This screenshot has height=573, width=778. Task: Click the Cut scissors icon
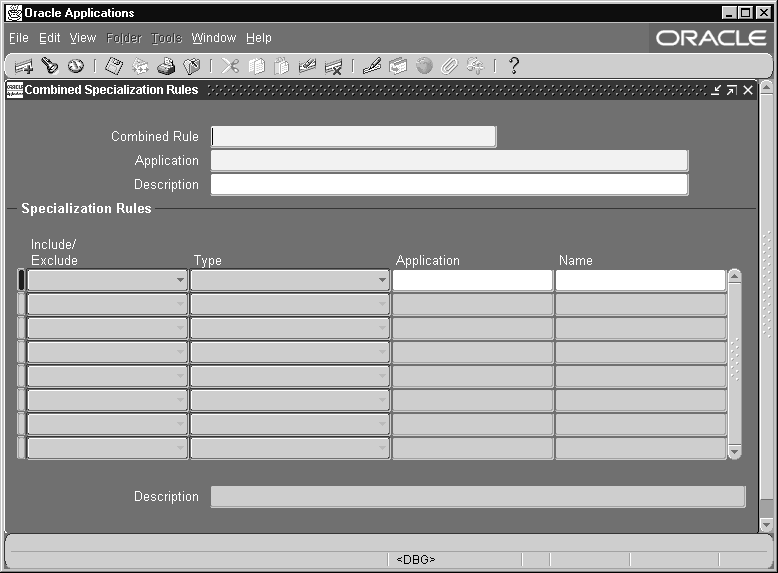coord(230,66)
